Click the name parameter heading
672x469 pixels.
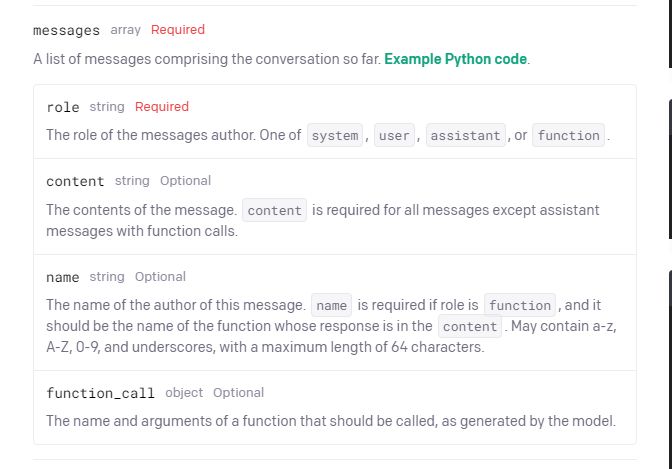click(x=63, y=277)
